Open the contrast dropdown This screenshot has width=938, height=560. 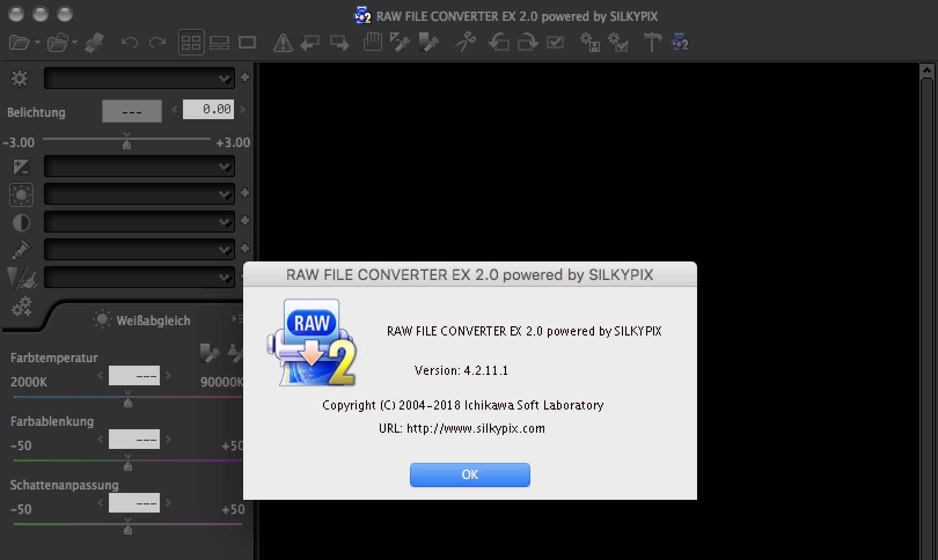[140, 222]
